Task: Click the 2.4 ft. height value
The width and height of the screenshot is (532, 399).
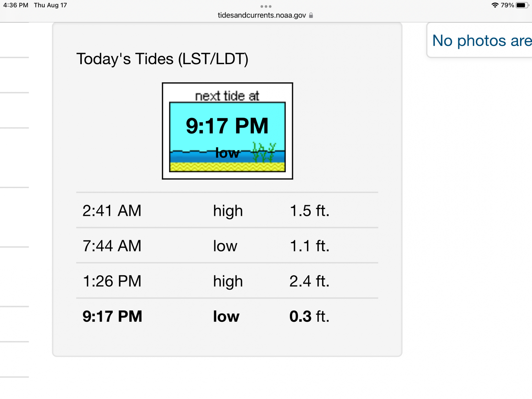Action: click(x=310, y=281)
